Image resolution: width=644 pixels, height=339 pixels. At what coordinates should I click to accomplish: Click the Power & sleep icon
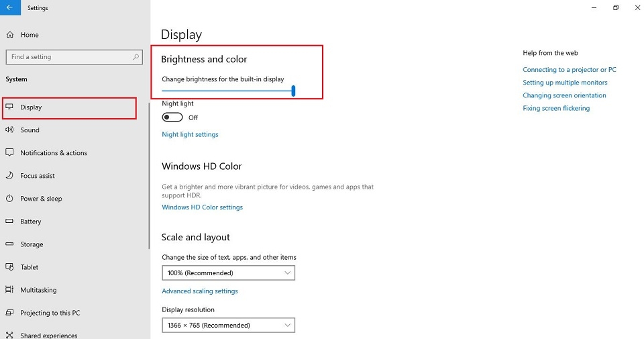[x=9, y=199]
